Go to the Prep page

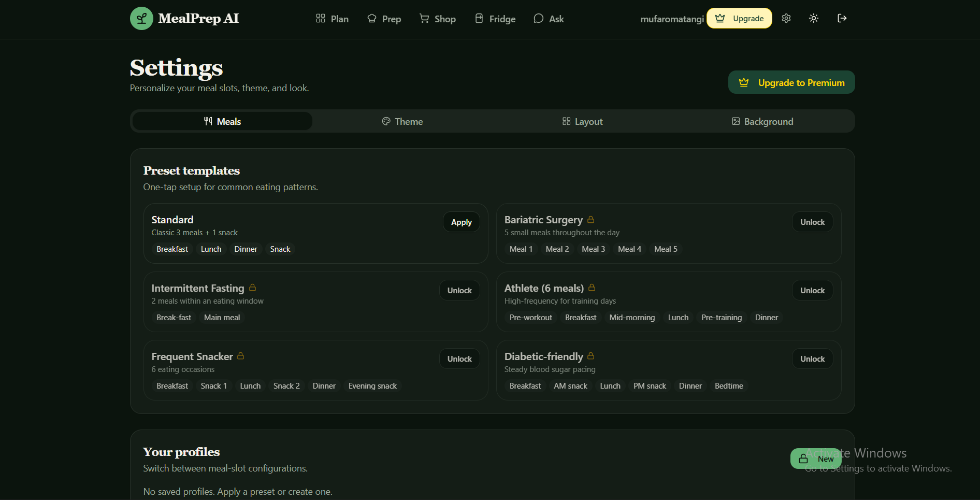point(384,19)
